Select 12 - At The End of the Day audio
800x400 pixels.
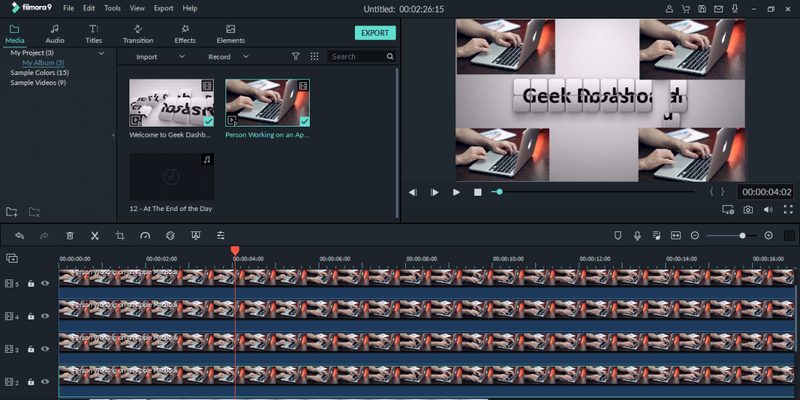[x=171, y=177]
